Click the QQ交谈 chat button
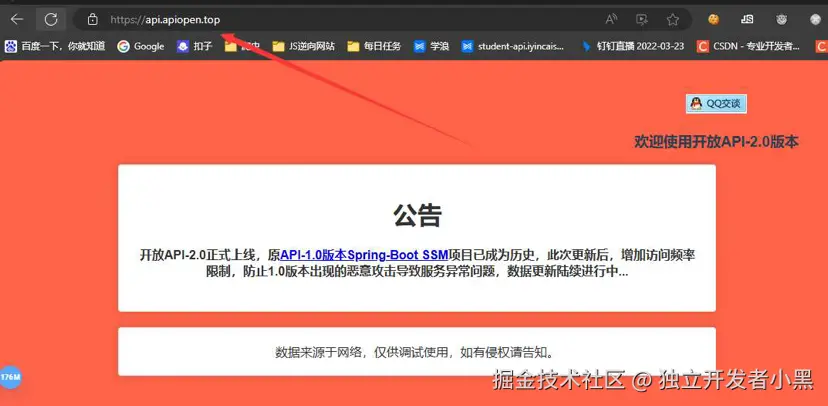This screenshot has height=406, width=828. tap(716, 103)
